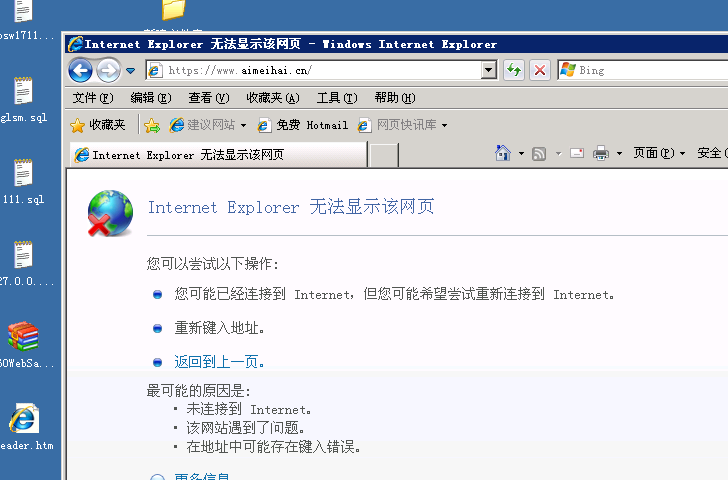Click the Print icon

click(x=601, y=153)
